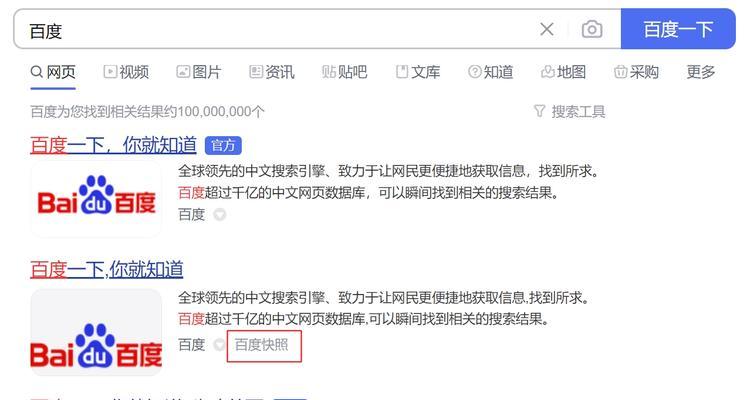Click the 百度一下 search button

coord(678,29)
